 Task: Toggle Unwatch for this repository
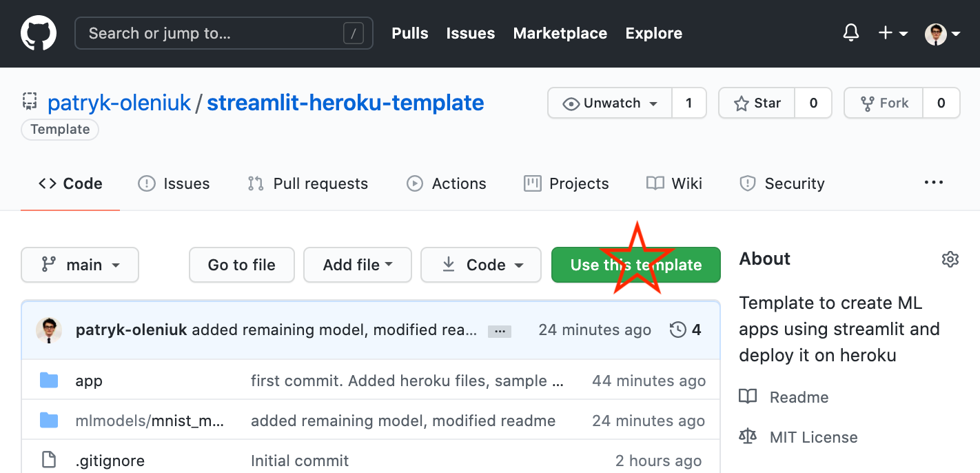[610, 103]
